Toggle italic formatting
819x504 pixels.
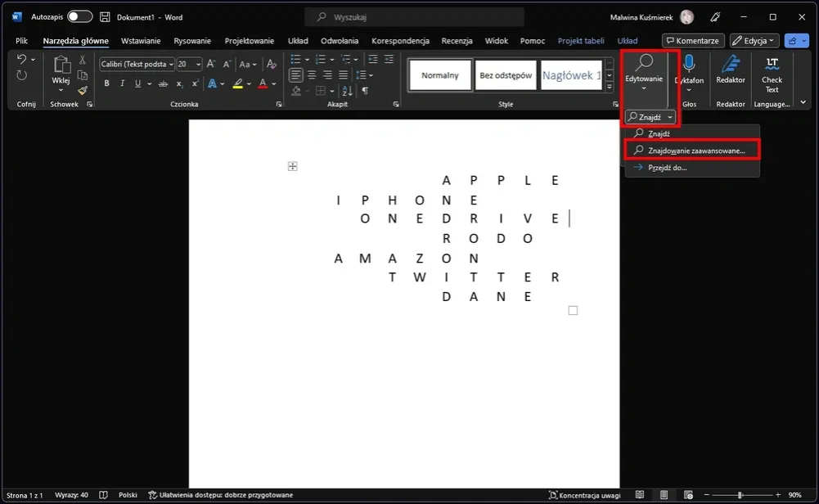pyautogui.click(x=122, y=83)
